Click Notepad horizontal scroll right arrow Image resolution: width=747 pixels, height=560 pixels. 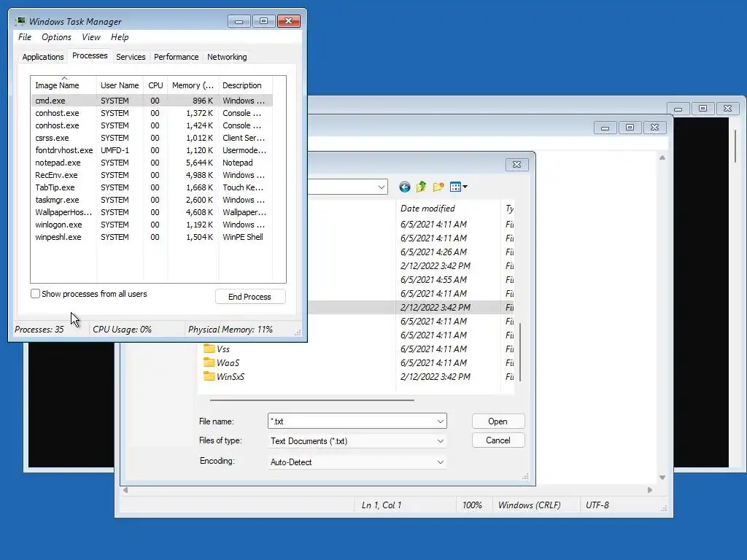650,490
